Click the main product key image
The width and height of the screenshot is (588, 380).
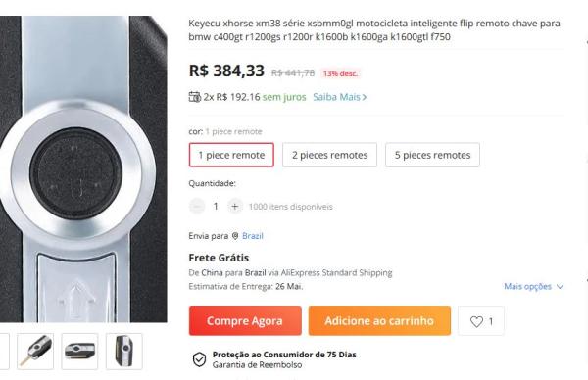click(83, 168)
